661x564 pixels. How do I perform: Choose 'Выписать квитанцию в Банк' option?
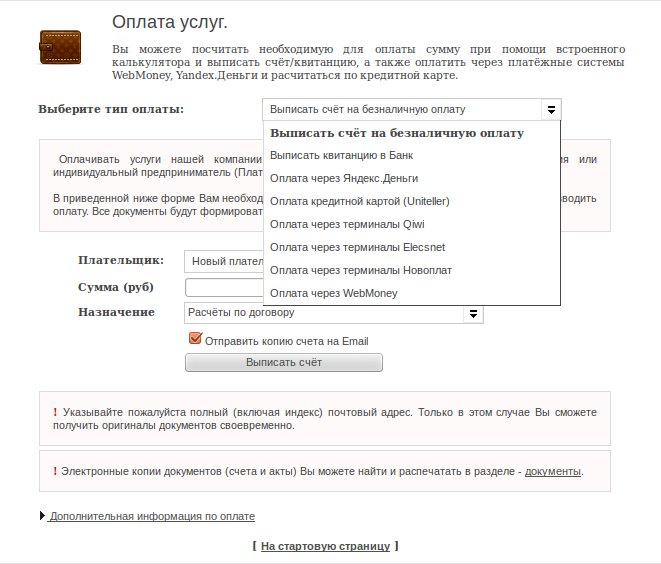click(x=341, y=155)
